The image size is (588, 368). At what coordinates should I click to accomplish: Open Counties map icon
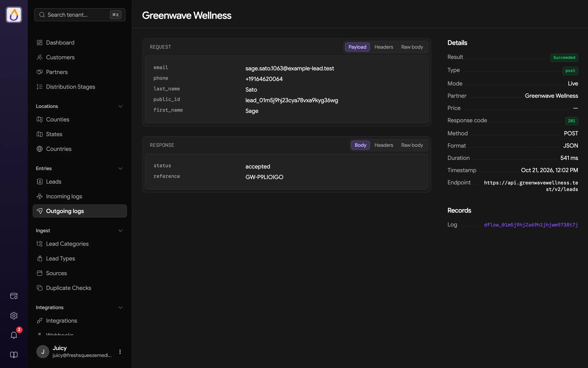pyautogui.click(x=40, y=120)
